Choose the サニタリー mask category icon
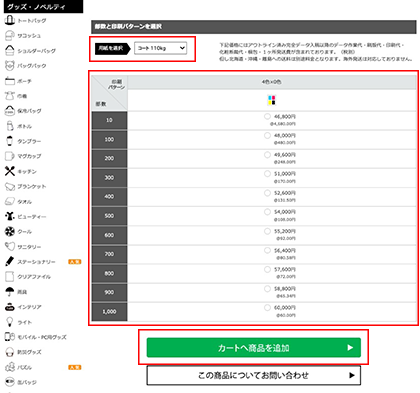 point(10,247)
